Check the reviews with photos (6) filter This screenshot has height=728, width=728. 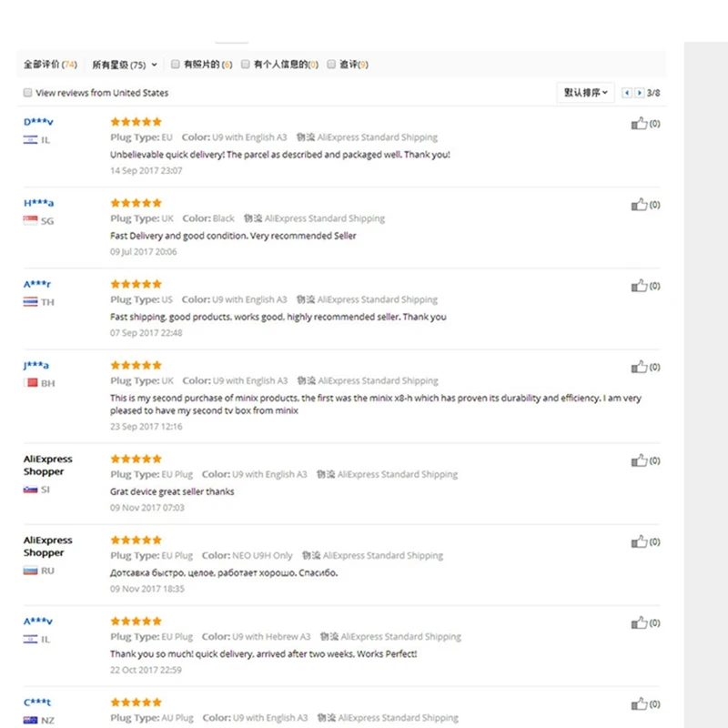[175, 64]
